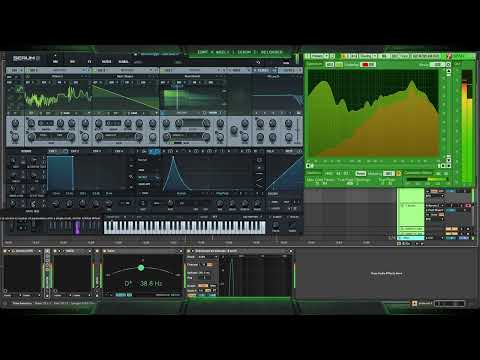Select the ENV 2 tab
Image resolution: width=480 pixels, height=360 pixels.
coord(75,151)
